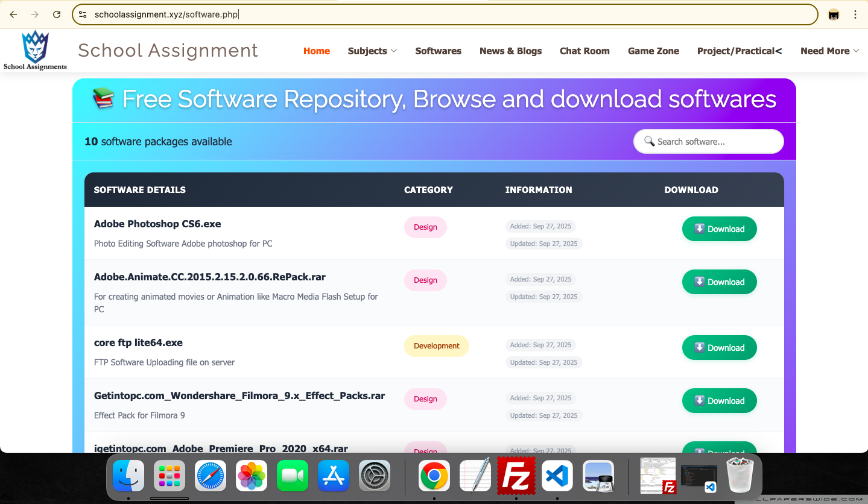Screen dimensions: 868x504
Task: Go back using the browser back arrow
Action: tap(13, 14)
